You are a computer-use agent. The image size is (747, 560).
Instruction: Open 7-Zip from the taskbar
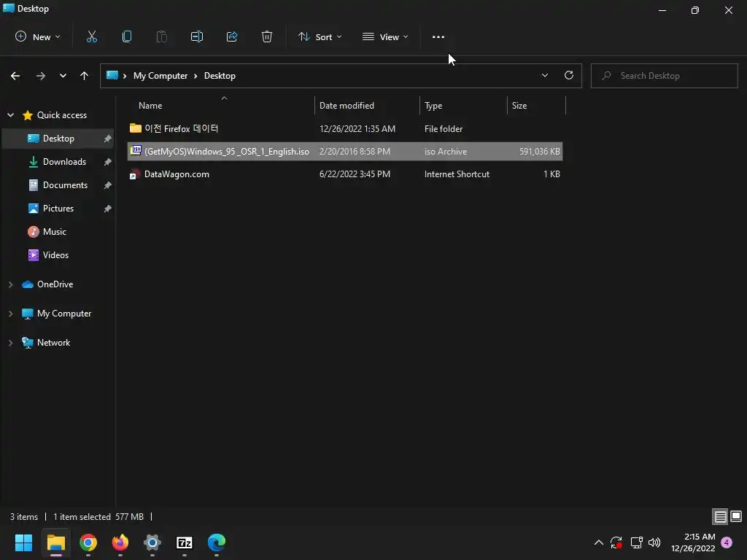[185, 542]
